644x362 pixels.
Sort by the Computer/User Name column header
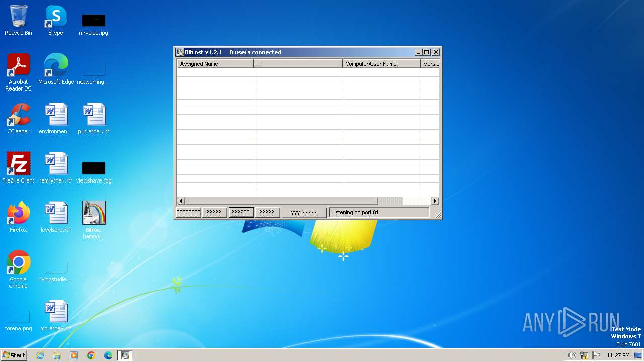point(381,64)
